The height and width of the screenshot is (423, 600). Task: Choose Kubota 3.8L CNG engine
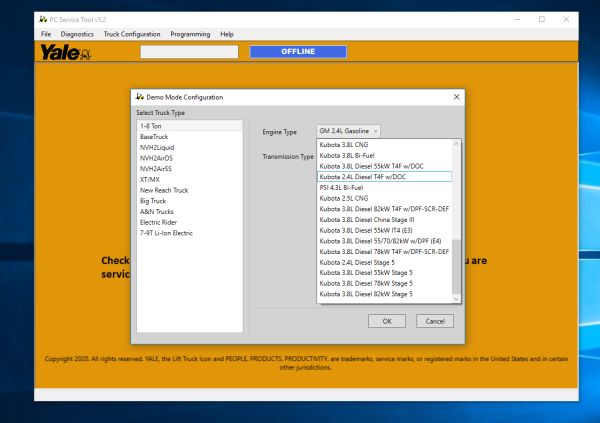pyautogui.click(x=385, y=145)
